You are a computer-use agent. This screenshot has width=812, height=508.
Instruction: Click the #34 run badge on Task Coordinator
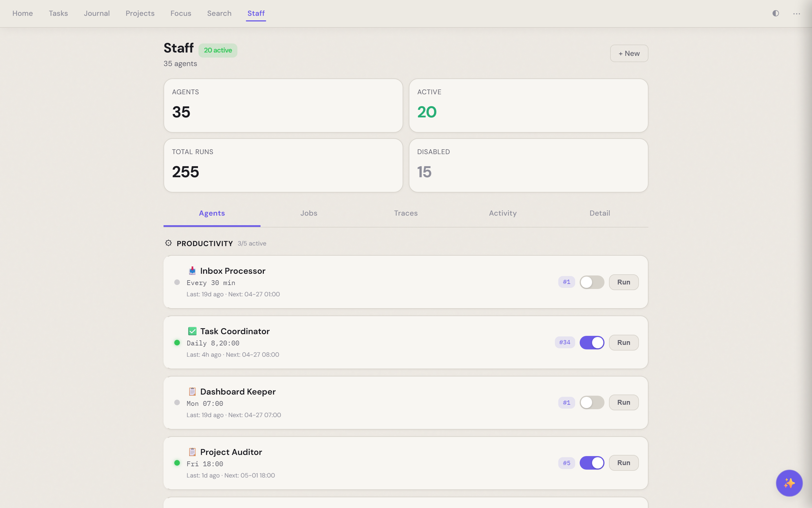pos(565,342)
